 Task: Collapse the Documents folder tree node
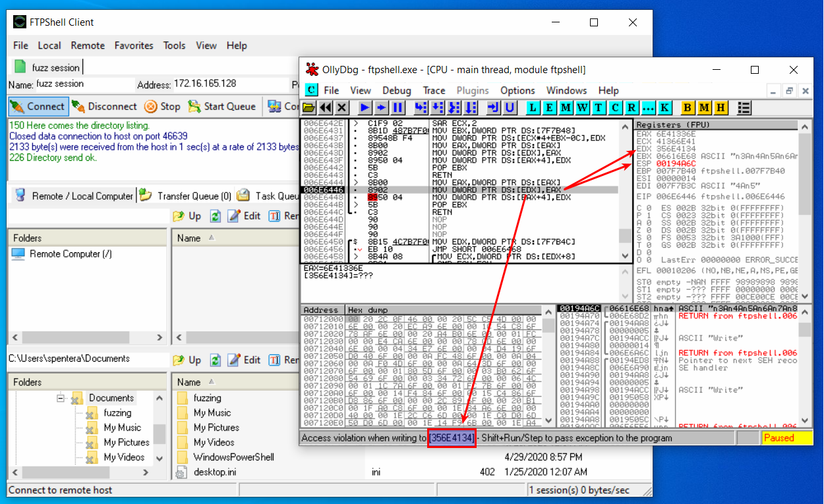tap(61, 398)
